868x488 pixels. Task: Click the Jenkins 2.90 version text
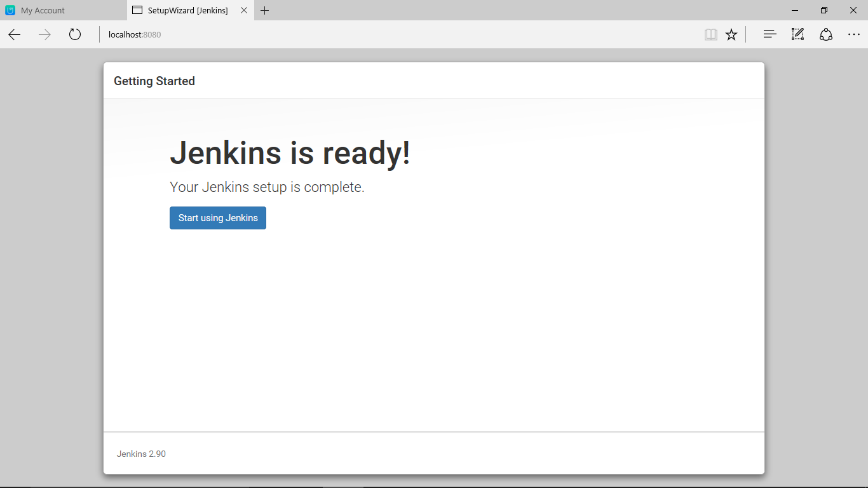[x=141, y=454]
